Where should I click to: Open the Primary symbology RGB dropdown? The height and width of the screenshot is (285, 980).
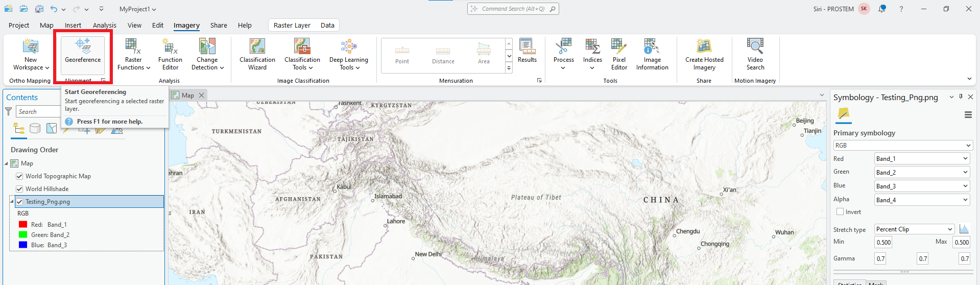(x=903, y=146)
